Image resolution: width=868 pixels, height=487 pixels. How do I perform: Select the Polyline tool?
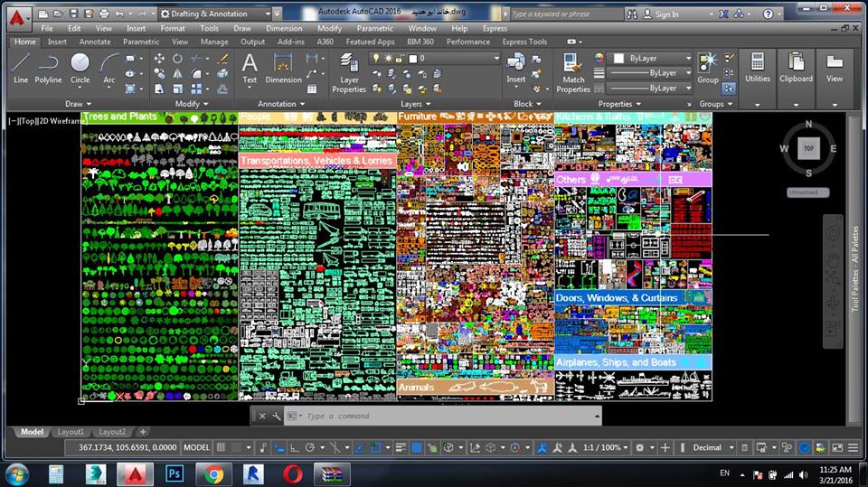[x=48, y=69]
